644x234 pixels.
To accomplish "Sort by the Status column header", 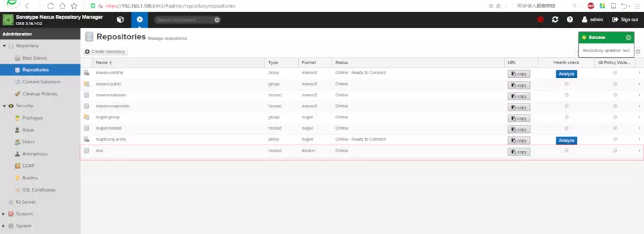I will pyautogui.click(x=418, y=63).
